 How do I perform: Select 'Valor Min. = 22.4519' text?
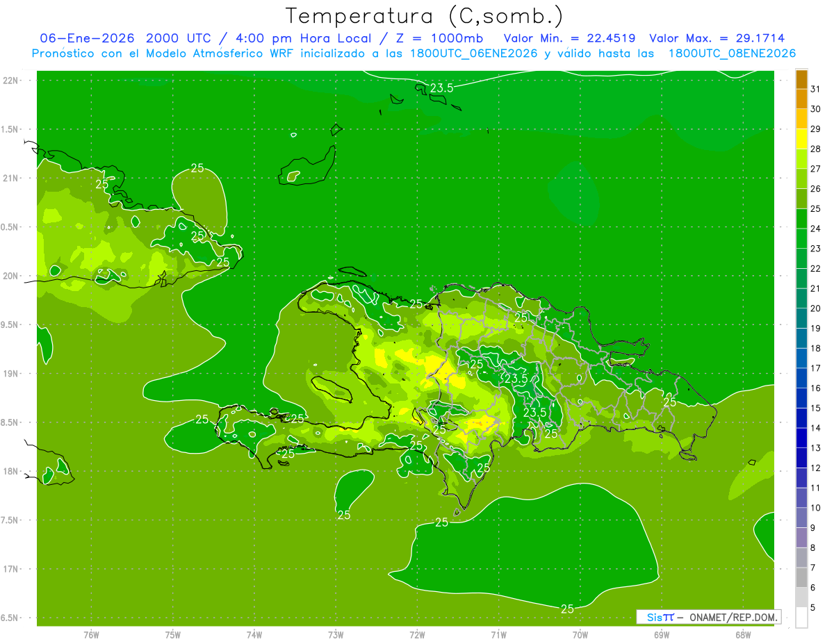[x=569, y=38]
